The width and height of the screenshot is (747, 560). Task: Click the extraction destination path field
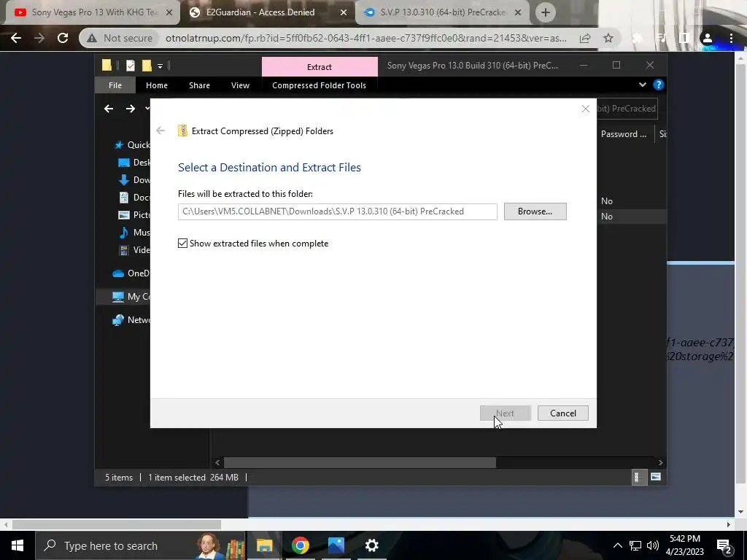[337, 211]
